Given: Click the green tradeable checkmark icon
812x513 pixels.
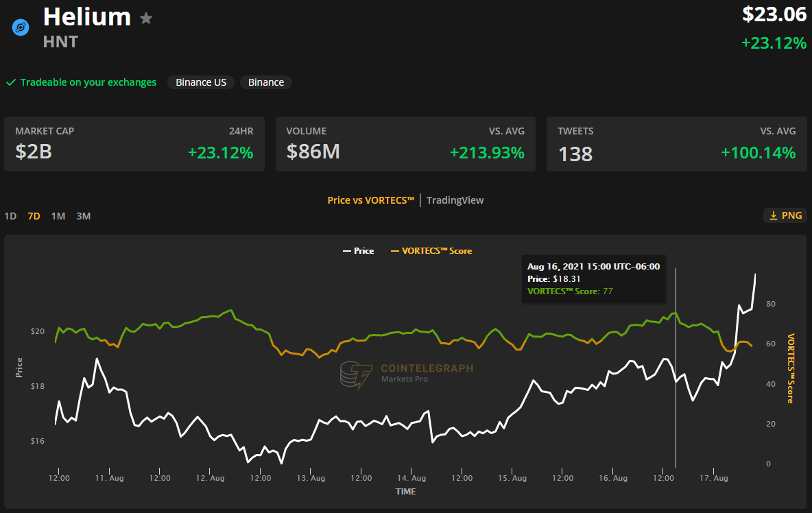Looking at the screenshot, I should (11, 82).
